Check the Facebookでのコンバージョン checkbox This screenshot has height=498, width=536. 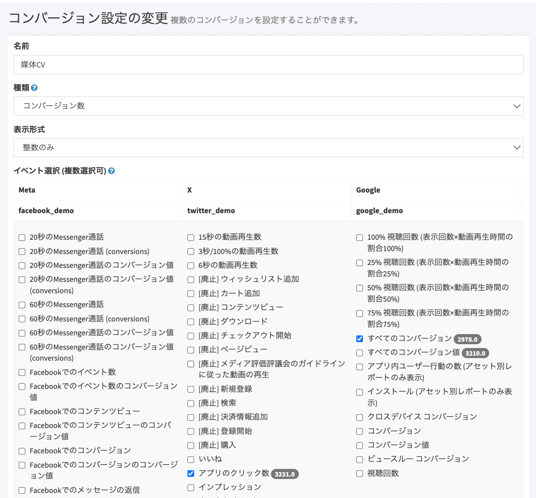point(22,451)
